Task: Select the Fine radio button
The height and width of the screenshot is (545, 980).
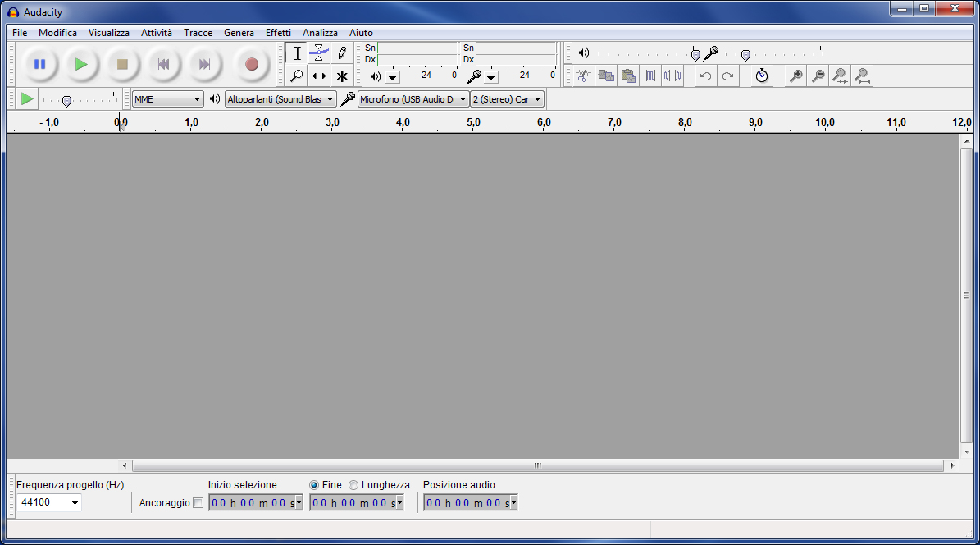Action: 314,485
